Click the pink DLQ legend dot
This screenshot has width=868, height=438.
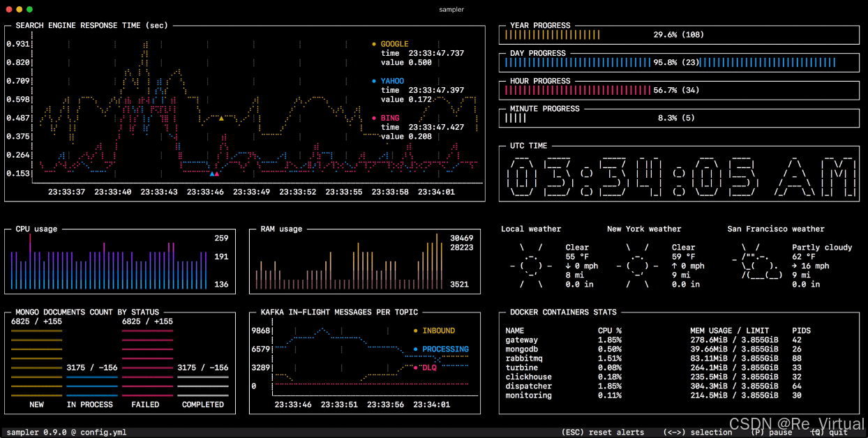416,368
